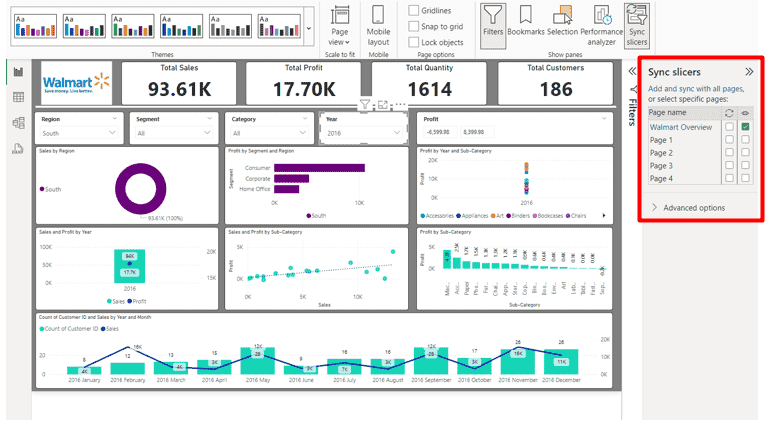Collapse Region slicer header chevron
This screenshot has width=769, height=436.
115,119
